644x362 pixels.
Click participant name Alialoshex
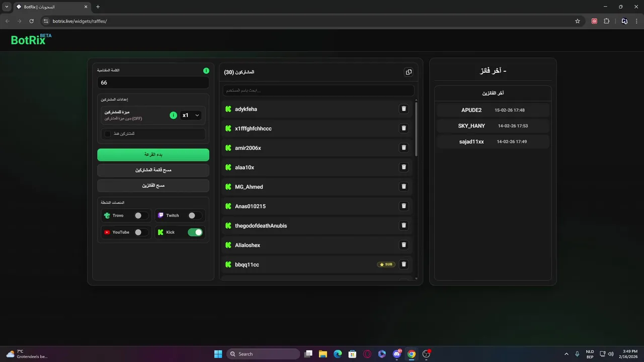pyautogui.click(x=248, y=245)
